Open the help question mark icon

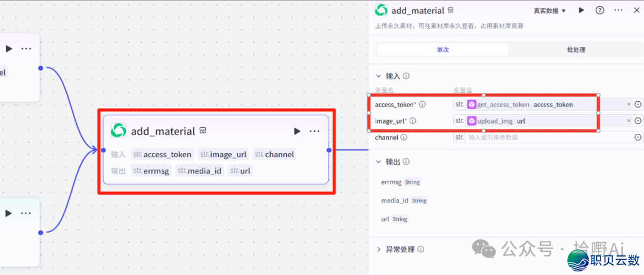(x=600, y=10)
